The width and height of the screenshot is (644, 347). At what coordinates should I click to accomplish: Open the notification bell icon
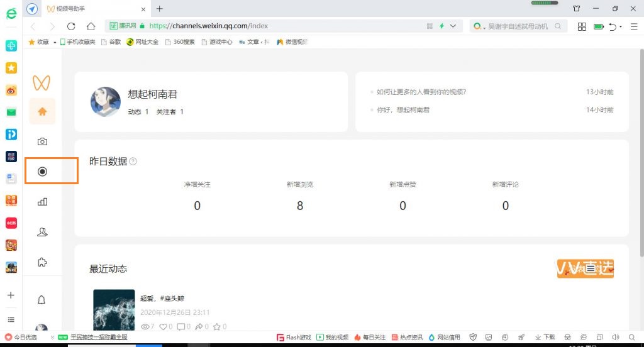(x=42, y=300)
